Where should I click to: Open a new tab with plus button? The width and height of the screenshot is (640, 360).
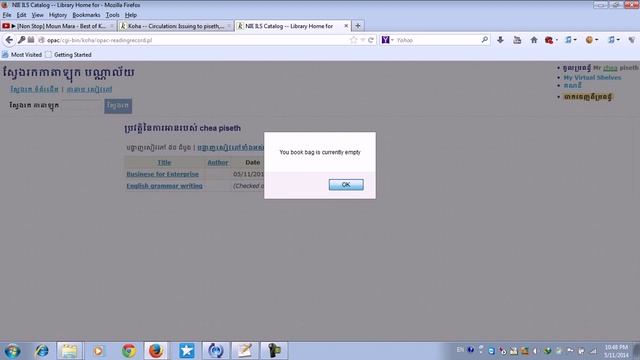point(358,26)
